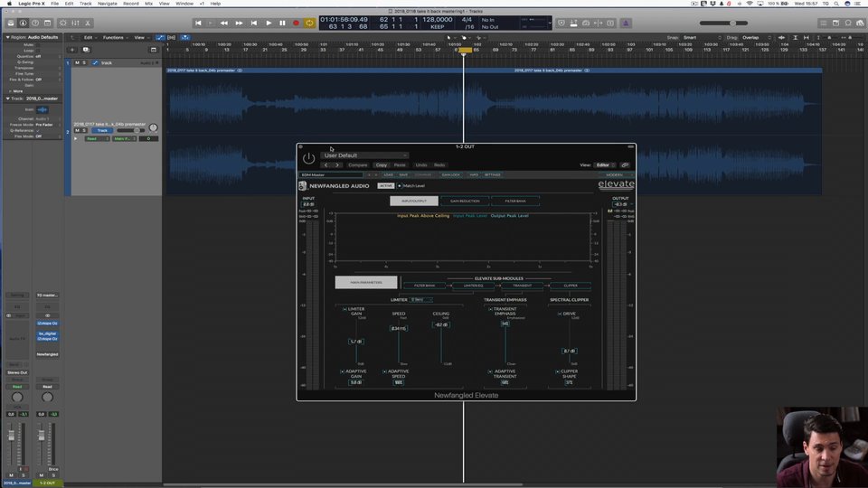Collapse the Region Audio Defaults section
The height and width of the screenshot is (488, 868).
(8, 37)
